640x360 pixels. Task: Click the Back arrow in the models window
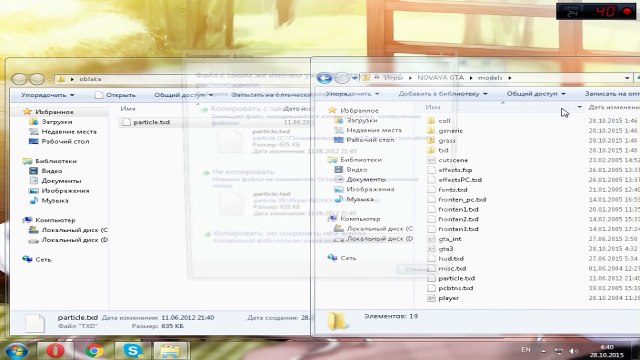click(x=324, y=78)
